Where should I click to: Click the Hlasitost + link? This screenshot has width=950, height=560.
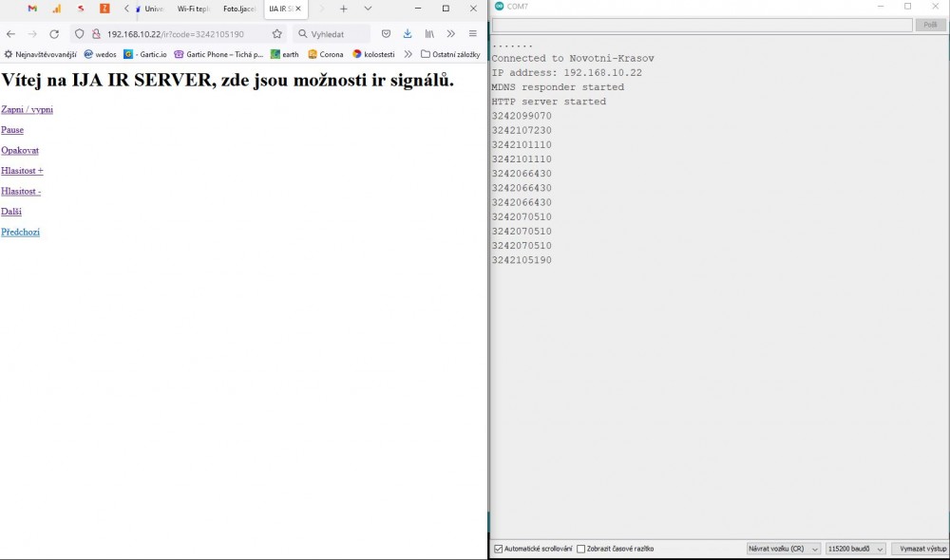(x=22, y=171)
